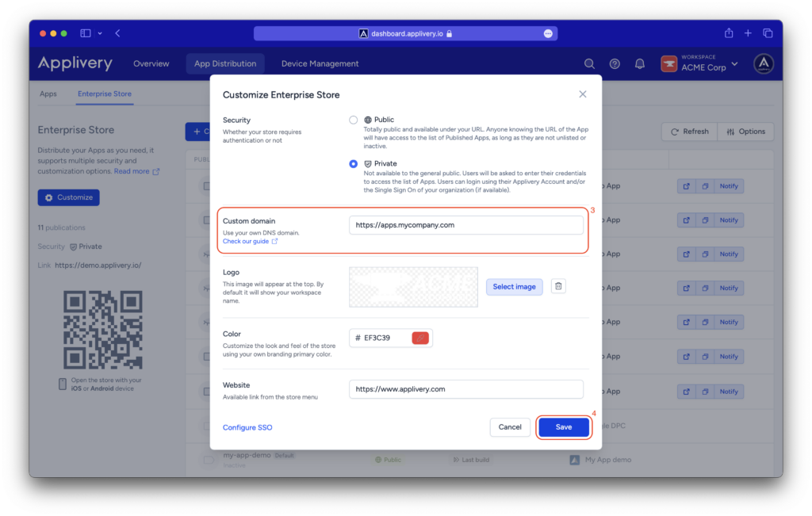The height and width of the screenshot is (516, 812).
Task: Click the logo image preview
Action: pyautogui.click(x=413, y=287)
